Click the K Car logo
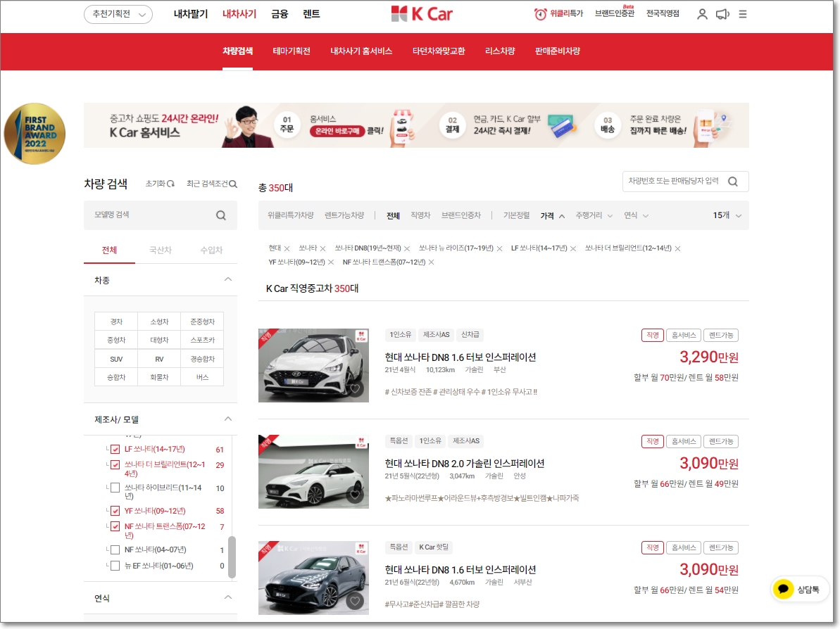Screen dimensions: 840x629 point(422,14)
